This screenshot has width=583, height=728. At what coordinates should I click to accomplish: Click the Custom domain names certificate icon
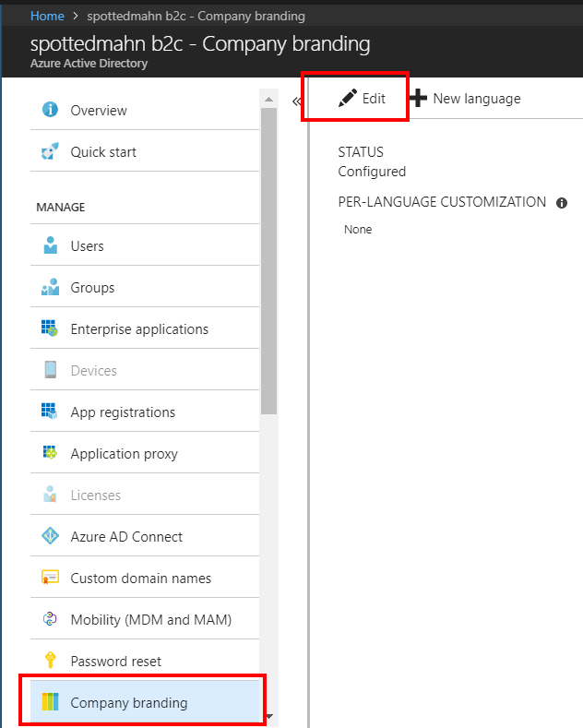coord(50,577)
